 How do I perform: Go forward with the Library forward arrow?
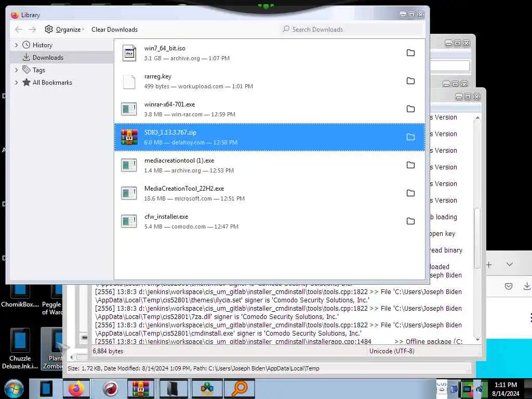tap(32, 30)
